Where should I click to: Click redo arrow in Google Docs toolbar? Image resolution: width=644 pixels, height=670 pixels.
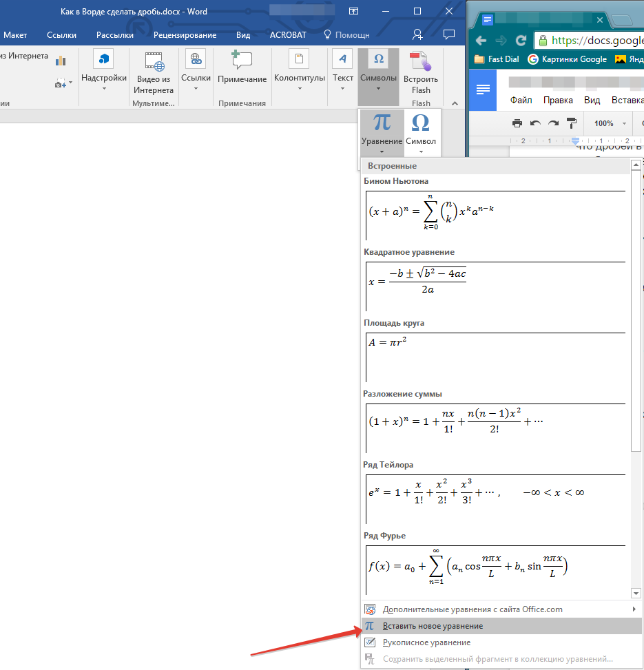tap(553, 123)
